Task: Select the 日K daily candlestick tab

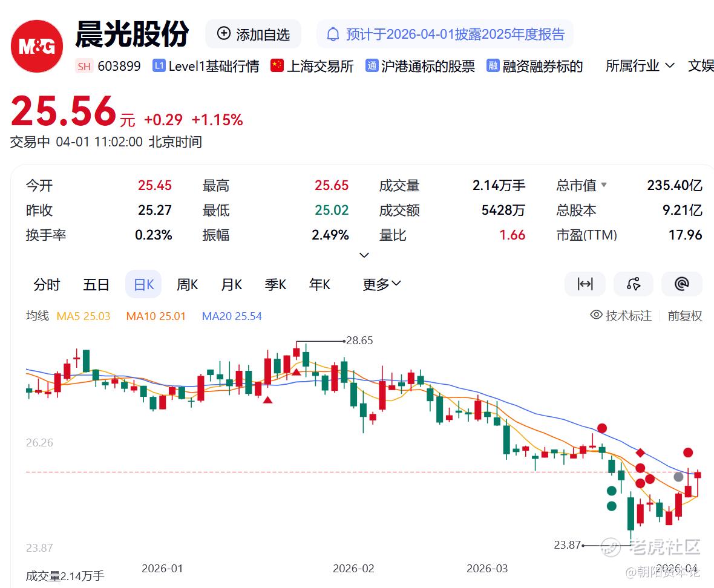Action: pyautogui.click(x=143, y=285)
